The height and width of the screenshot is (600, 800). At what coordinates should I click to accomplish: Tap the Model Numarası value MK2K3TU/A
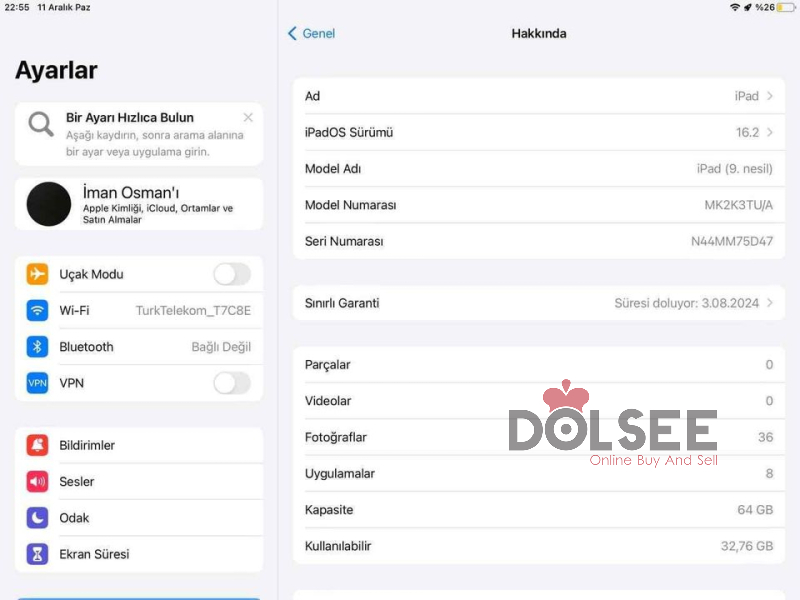click(738, 205)
